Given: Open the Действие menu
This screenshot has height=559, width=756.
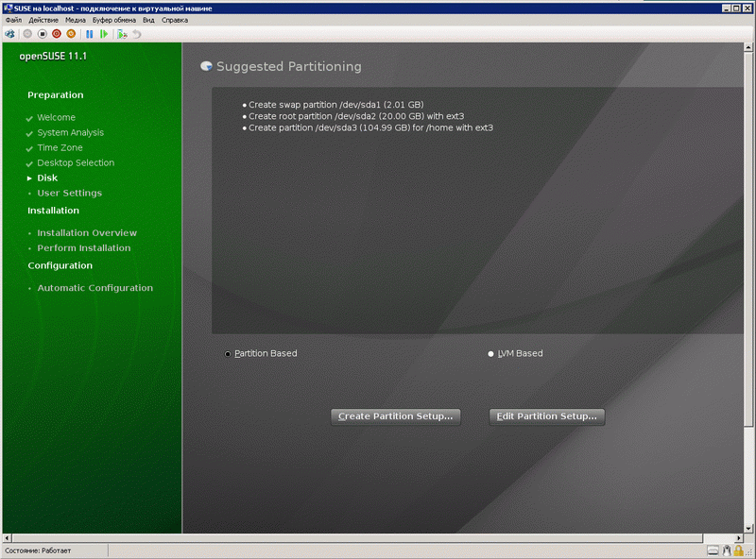Looking at the screenshot, I should [43, 20].
